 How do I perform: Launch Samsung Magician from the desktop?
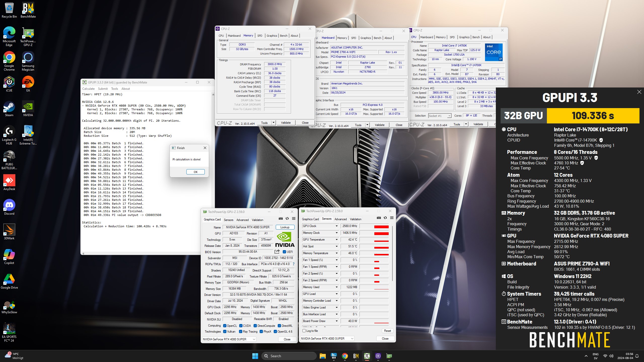click(x=28, y=62)
